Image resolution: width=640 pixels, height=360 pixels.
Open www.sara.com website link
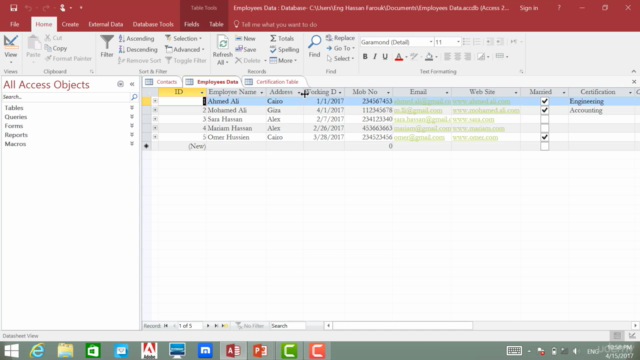(473, 119)
